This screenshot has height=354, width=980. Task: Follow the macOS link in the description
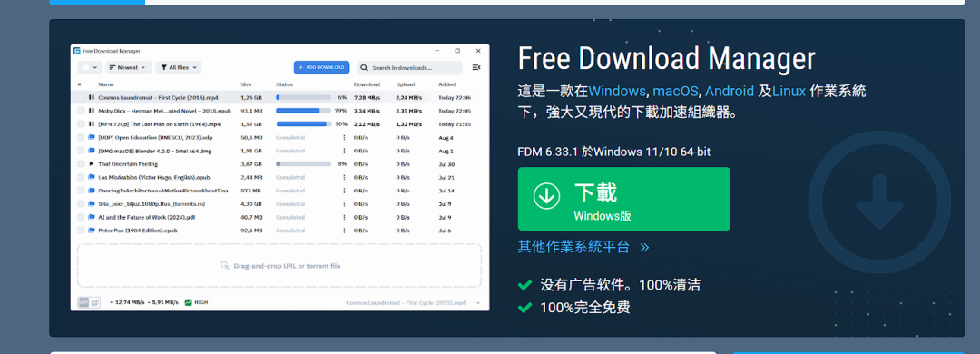coord(675,92)
